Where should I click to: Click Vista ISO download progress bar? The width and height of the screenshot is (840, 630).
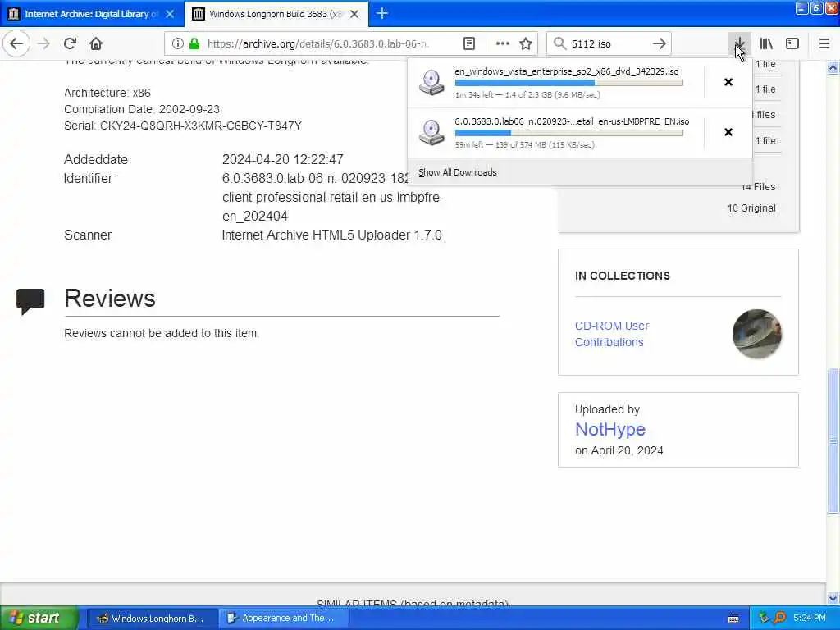pos(569,83)
